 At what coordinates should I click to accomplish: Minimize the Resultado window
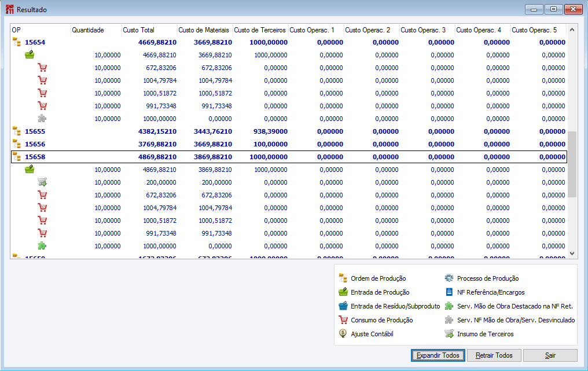534,9
